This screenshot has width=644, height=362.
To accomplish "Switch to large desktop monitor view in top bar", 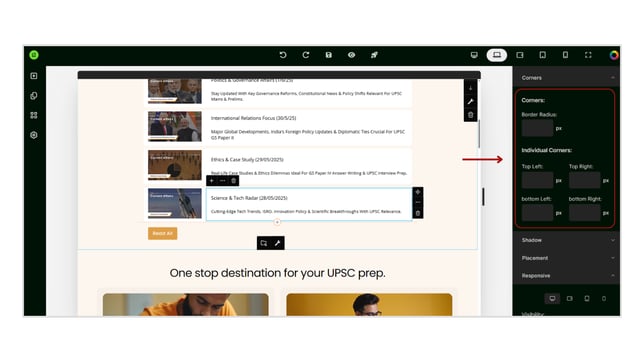I will [x=474, y=55].
